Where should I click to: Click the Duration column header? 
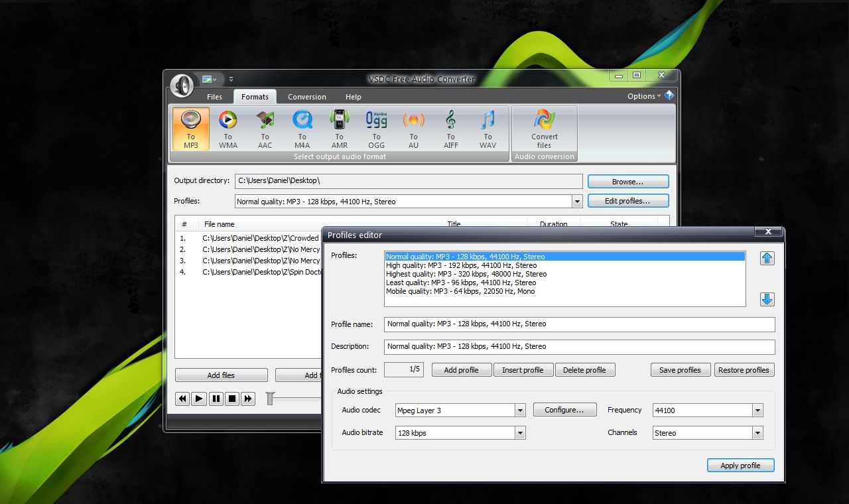coord(554,224)
